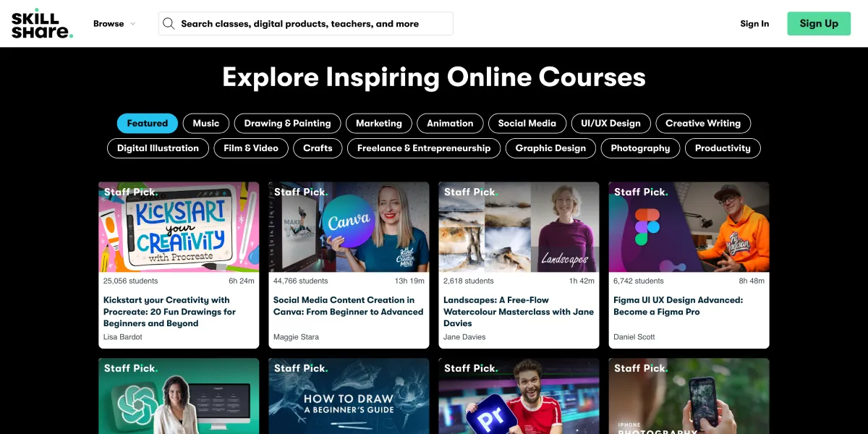868x434 pixels.
Task: Click the 13h 19m duration label
Action: [x=409, y=281]
